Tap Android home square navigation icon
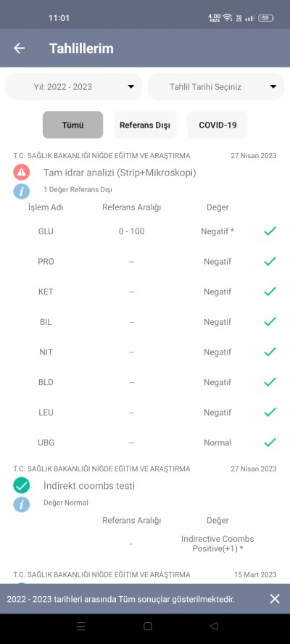Viewport: 290px width, 644px height. point(147,626)
